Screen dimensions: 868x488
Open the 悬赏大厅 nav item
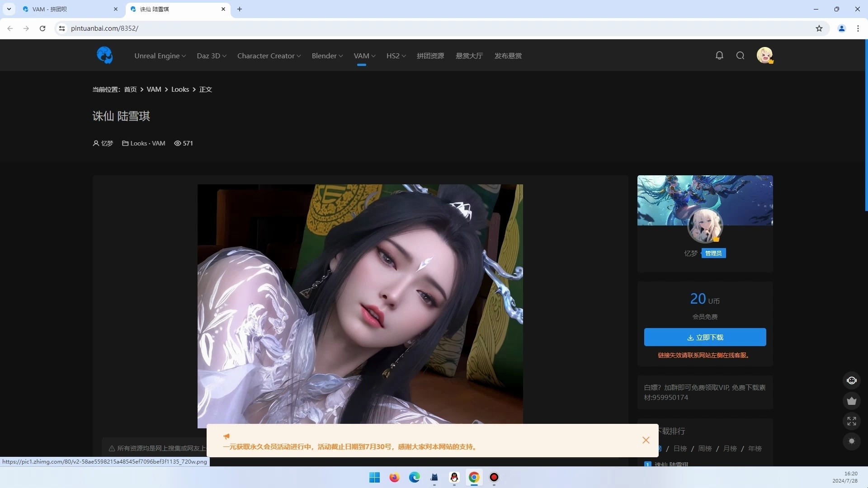point(469,56)
